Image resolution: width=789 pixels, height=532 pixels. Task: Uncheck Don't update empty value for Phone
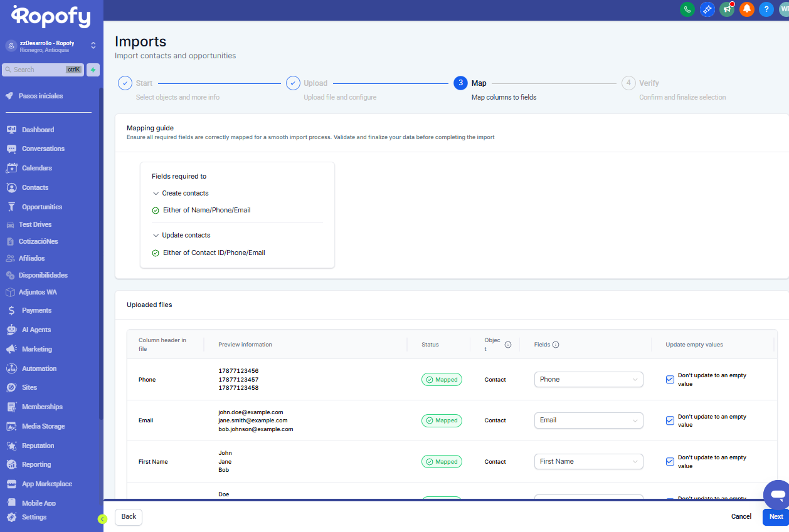coord(670,380)
